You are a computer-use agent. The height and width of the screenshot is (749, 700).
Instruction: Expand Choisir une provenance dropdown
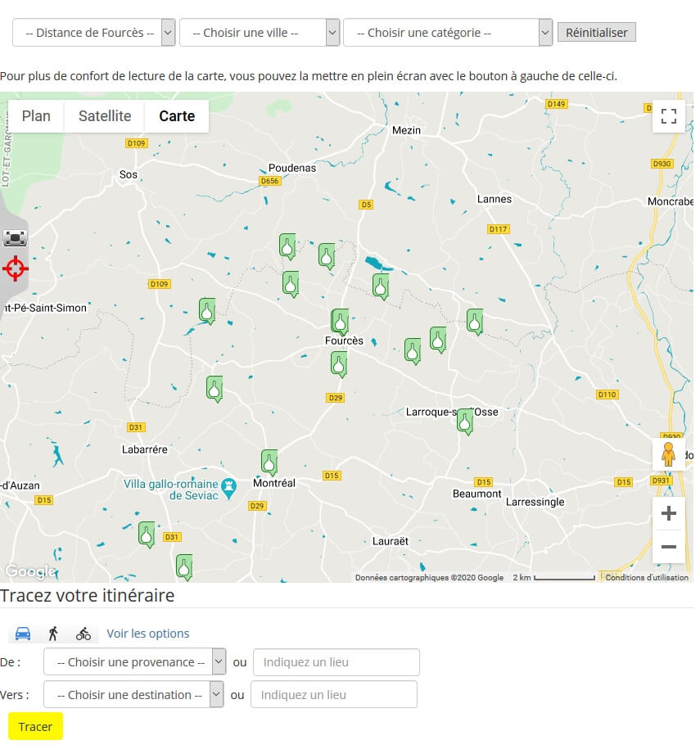point(135,661)
